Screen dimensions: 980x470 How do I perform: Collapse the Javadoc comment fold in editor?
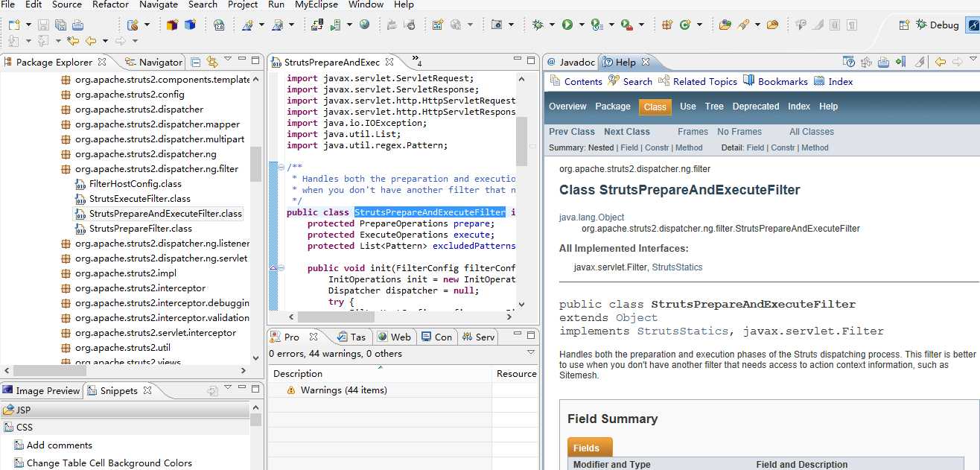pyautogui.click(x=281, y=168)
